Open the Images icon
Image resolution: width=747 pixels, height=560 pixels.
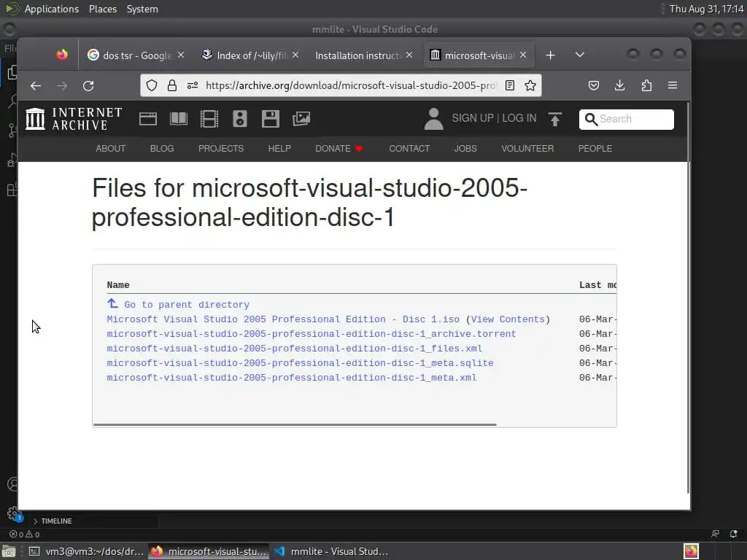coord(301,119)
